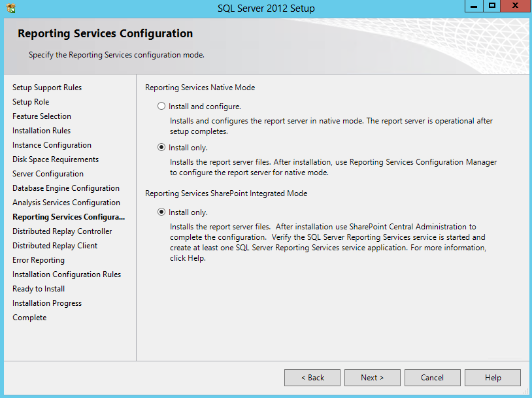Click 'Reporting Services Native Mode' group label

(200, 88)
